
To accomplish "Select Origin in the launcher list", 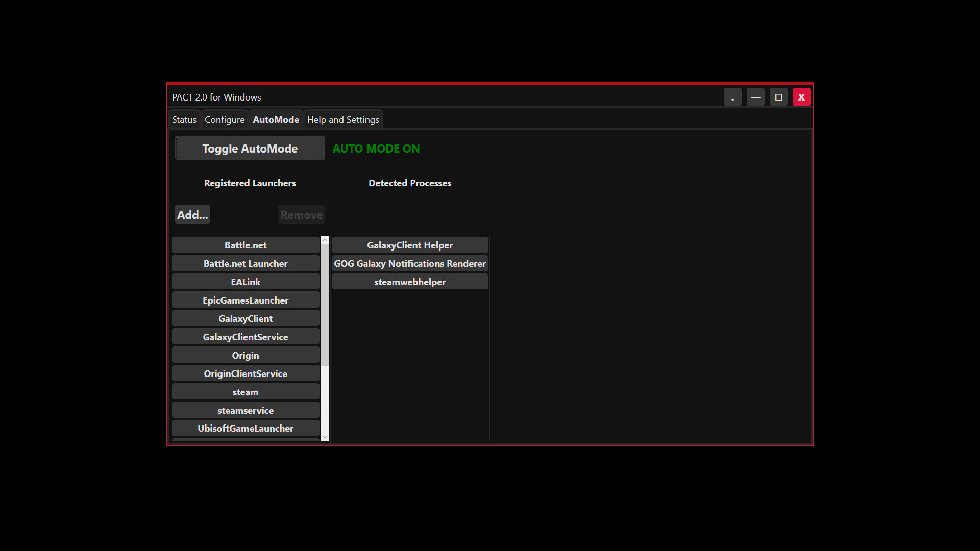I will 246,355.
